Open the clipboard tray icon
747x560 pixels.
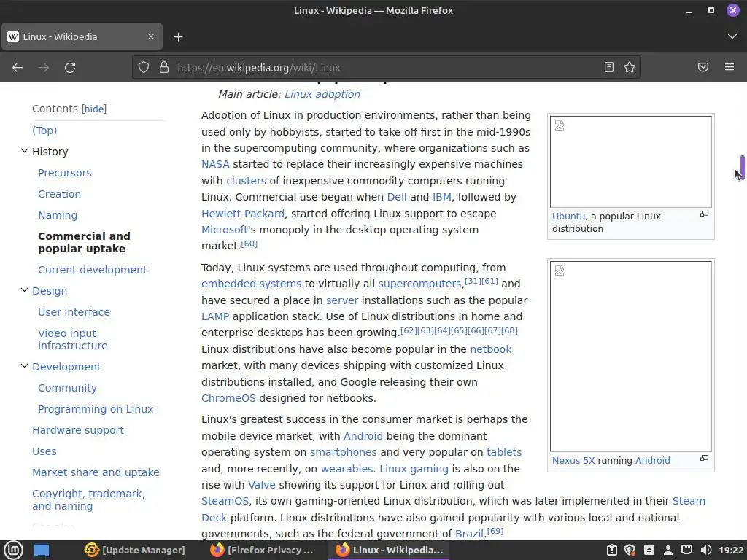(612, 550)
